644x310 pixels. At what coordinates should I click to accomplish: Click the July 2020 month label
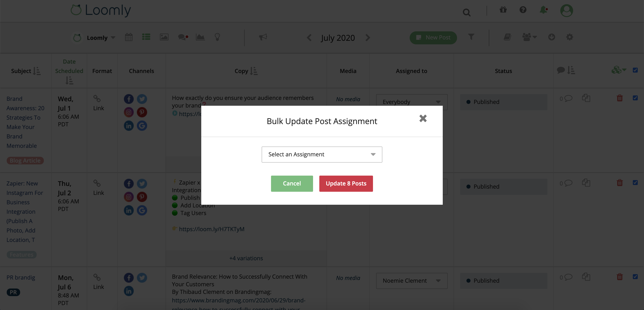point(338,37)
